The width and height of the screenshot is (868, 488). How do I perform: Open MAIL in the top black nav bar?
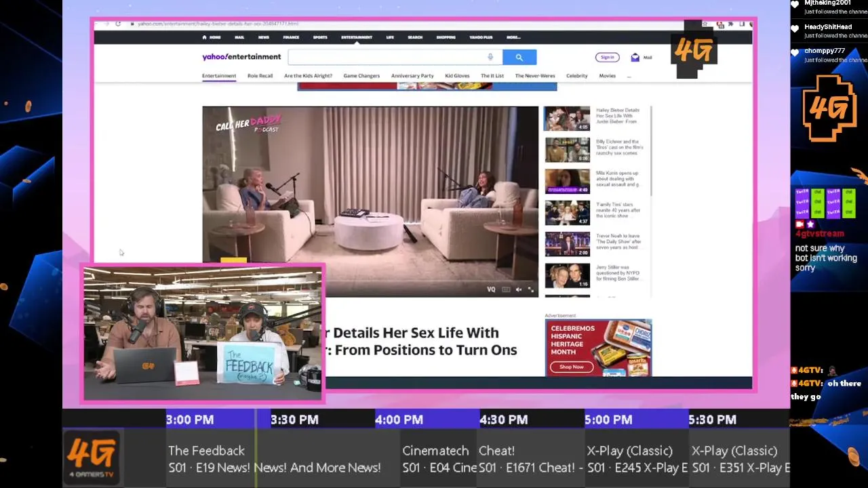pyautogui.click(x=239, y=37)
